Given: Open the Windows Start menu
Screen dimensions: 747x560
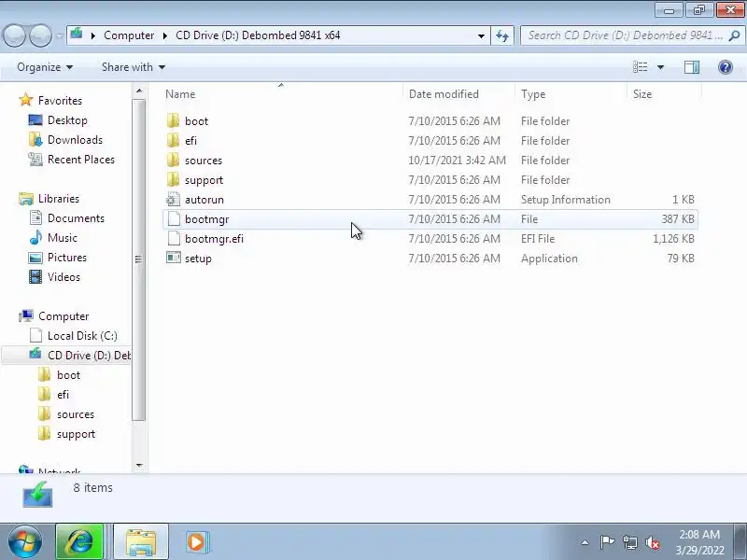Looking at the screenshot, I should click(24, 541).
